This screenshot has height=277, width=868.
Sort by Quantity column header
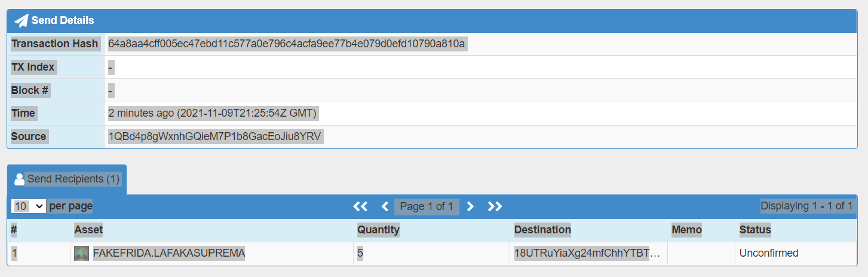click(378, 230)
